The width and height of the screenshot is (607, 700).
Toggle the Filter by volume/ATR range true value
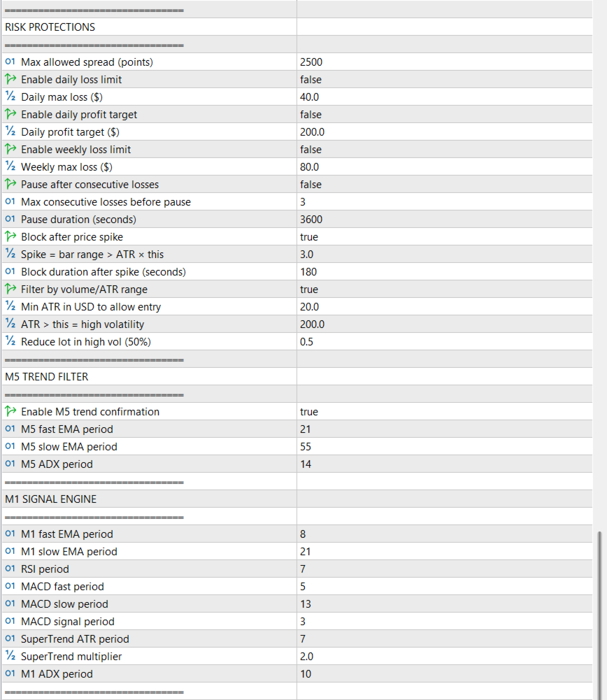(x=308, y=290)
